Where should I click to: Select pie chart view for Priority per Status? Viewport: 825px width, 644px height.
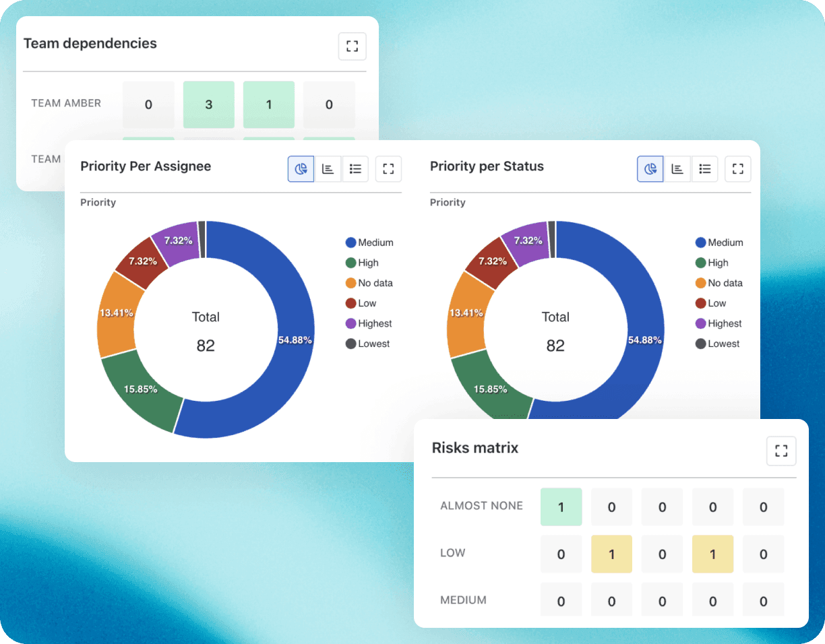tap(650, 169)
